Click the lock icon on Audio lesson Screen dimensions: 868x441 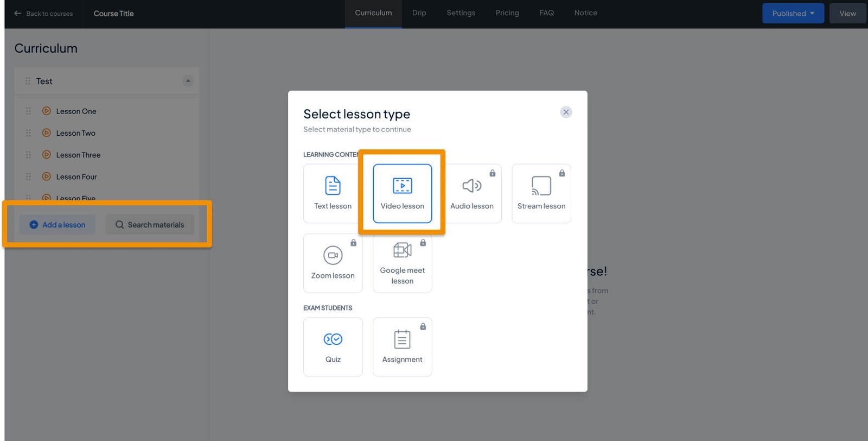pos(493,173)
